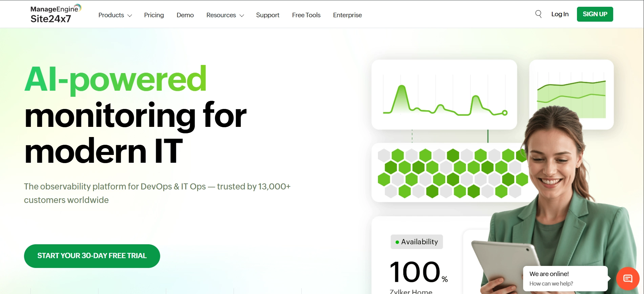Select Support in the navigation bar
This screenshot has height=294, width=644.
pos(267,15)
